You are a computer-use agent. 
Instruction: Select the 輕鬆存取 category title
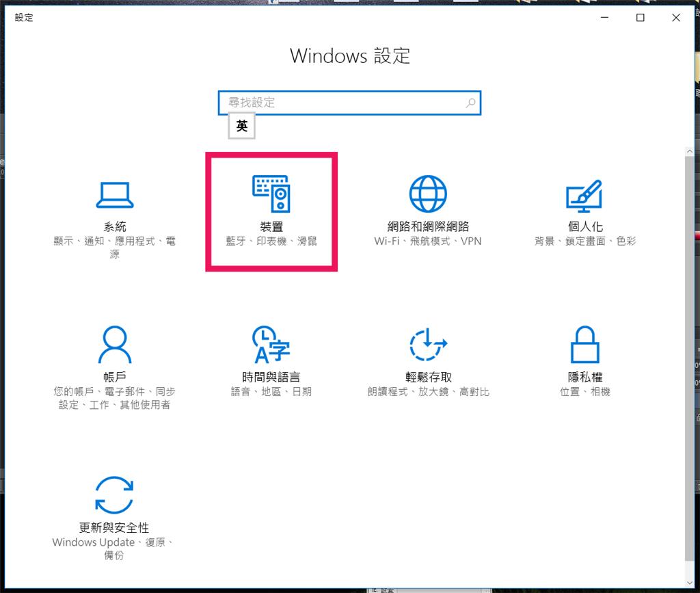point(429,377)
